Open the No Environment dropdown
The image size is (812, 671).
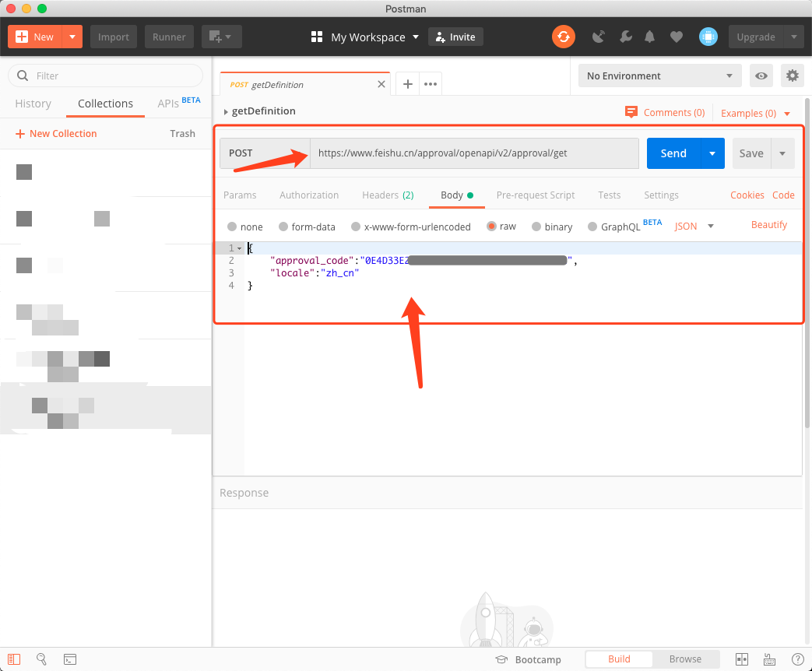pyautogui.click(x=659, y=76)
